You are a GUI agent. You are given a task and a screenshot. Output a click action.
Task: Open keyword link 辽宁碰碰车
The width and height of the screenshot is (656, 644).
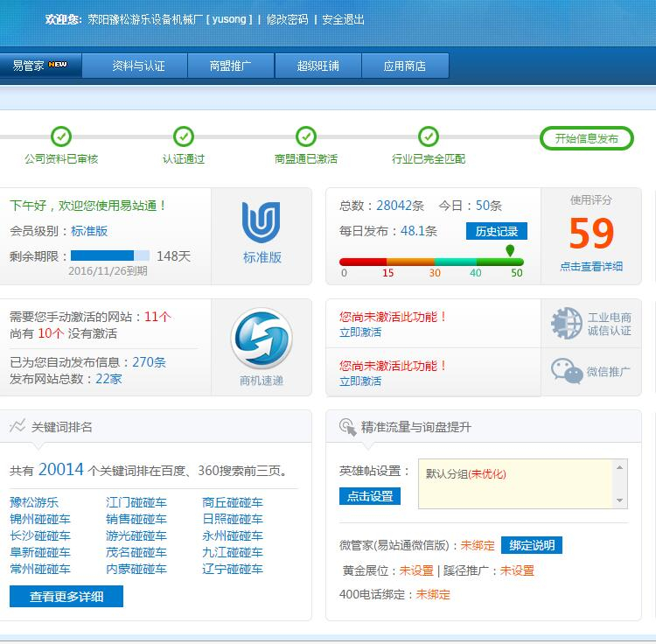pos(233,569)
